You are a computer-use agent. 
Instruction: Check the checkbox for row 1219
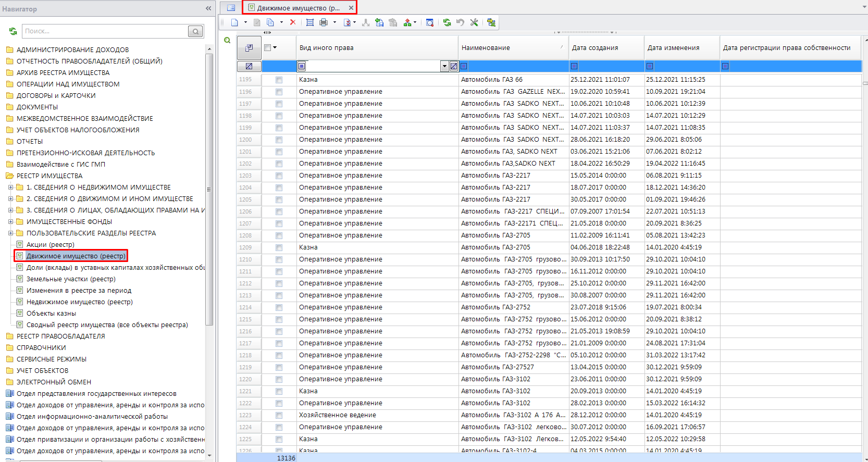pos(279,367)
